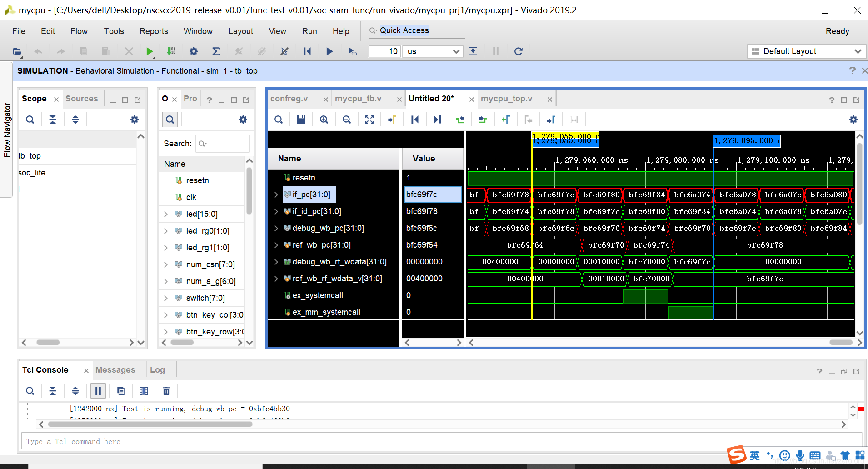Click the waveform horizontal scrollbar thumb
The width and height of the screenshot is (868, 469).
(x=841, y=343)
